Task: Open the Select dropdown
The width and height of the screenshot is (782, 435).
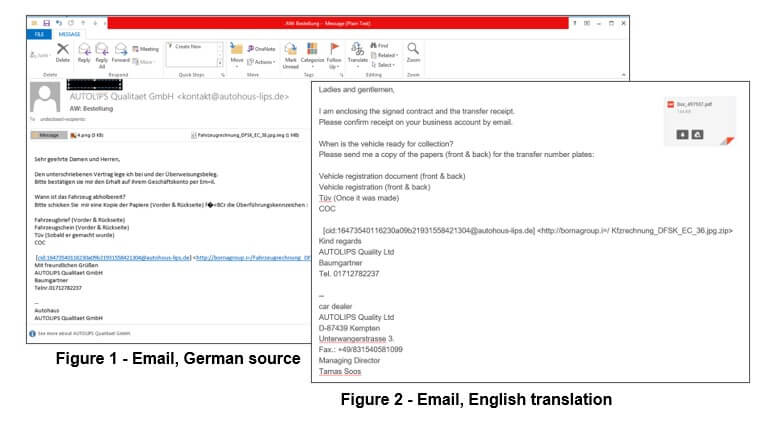Action: pyautogui.click(x=383, y=65)
